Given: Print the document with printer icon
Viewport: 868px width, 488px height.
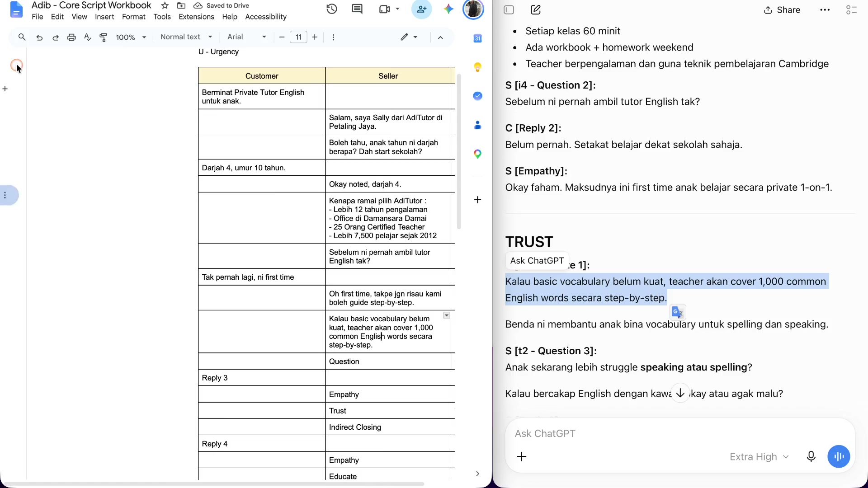Looking at the screenshot, I should pos(71,38).
